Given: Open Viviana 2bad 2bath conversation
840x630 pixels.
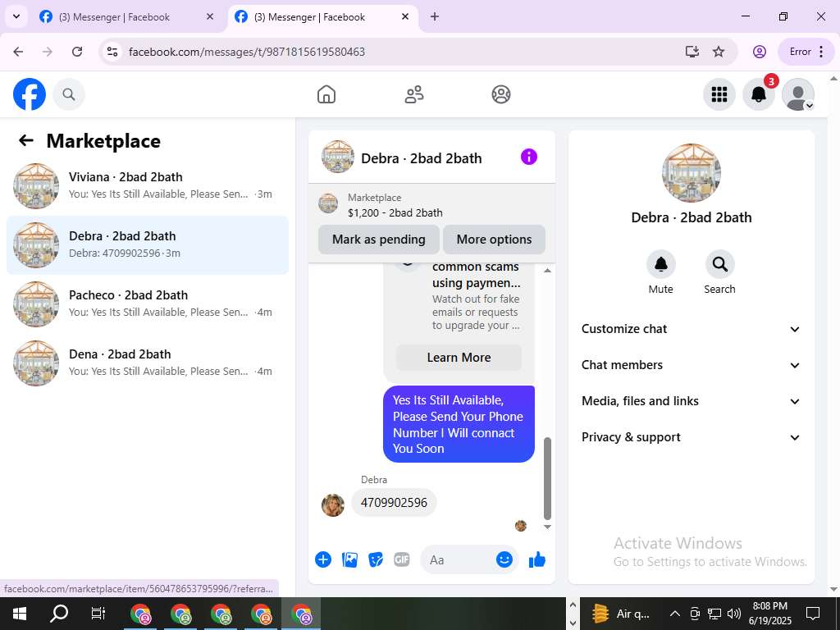Looking at the screenshot, I should coord(148,186).
